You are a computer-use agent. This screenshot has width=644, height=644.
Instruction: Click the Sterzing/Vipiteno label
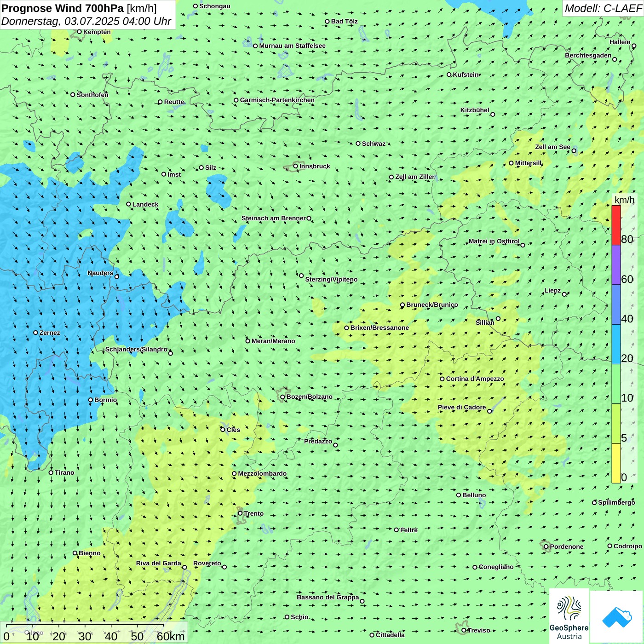pyautogui.click(x=331, y=279)
